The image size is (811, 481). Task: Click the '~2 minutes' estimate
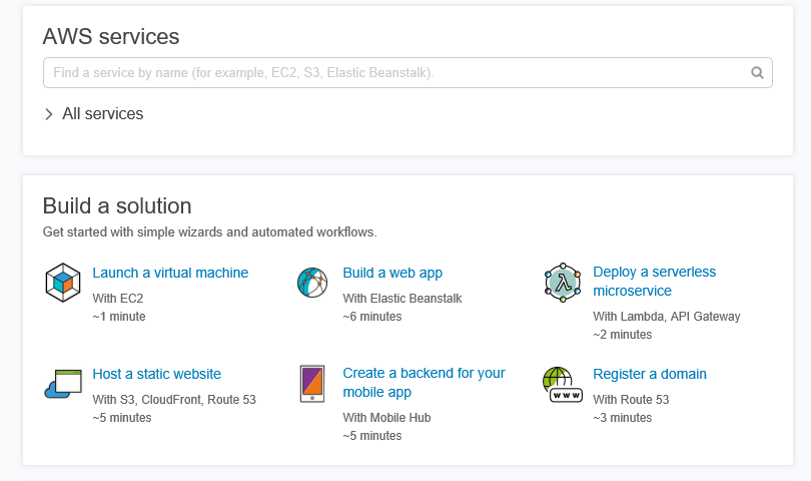click(x=623, y=335)
